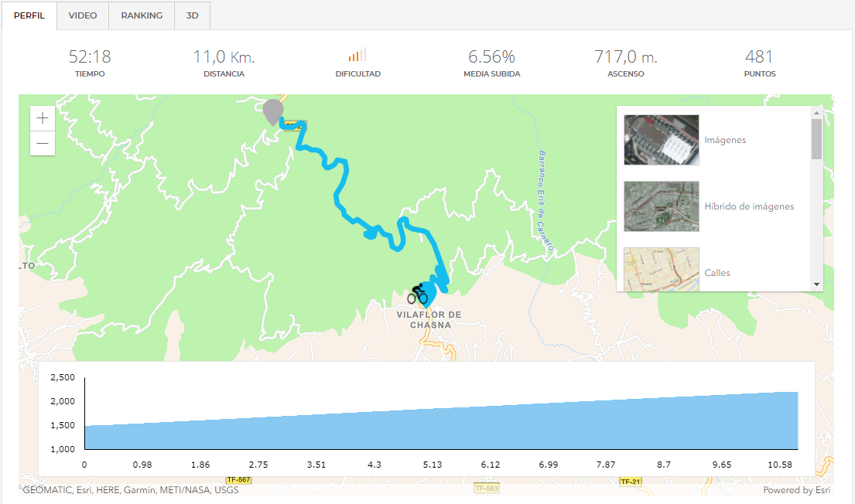Open the VIDEO tab
Image resolution: width=855 pixels, height=504 pixels.
83,15
